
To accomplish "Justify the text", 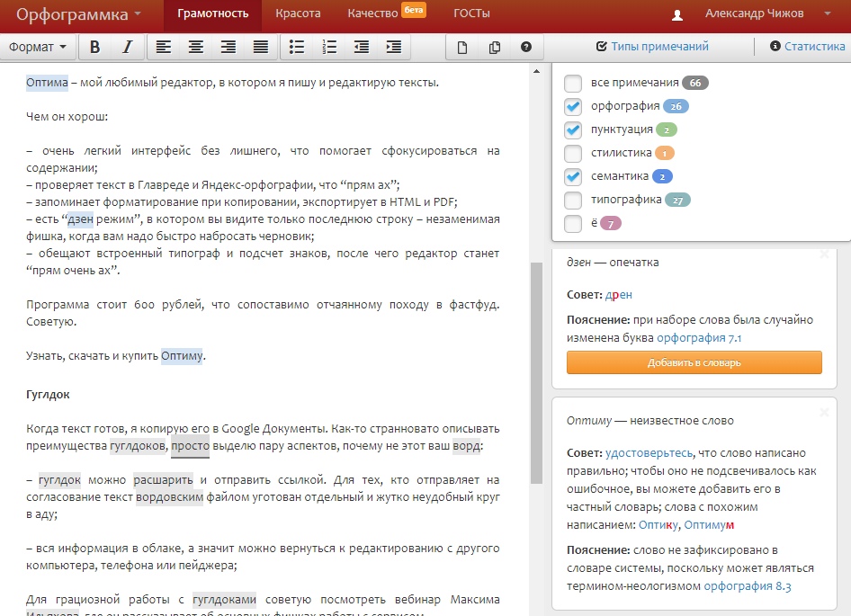I will point(261,48).
